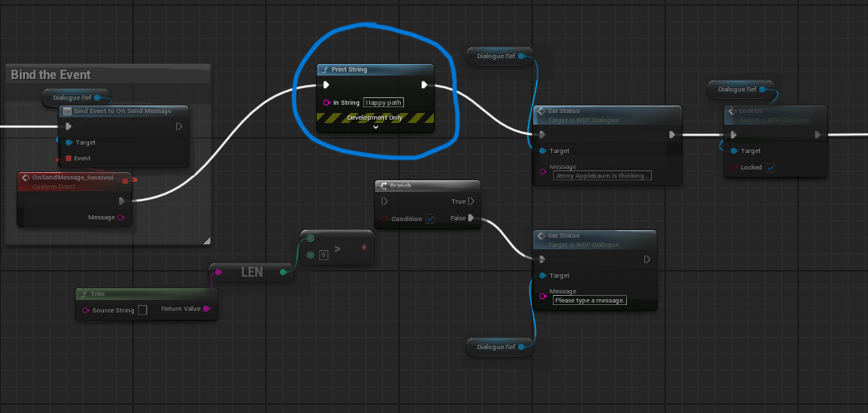Click the OnSendMessage_Received delegate output pin
This screenshot has width=868, height=413.
point(125,180)
